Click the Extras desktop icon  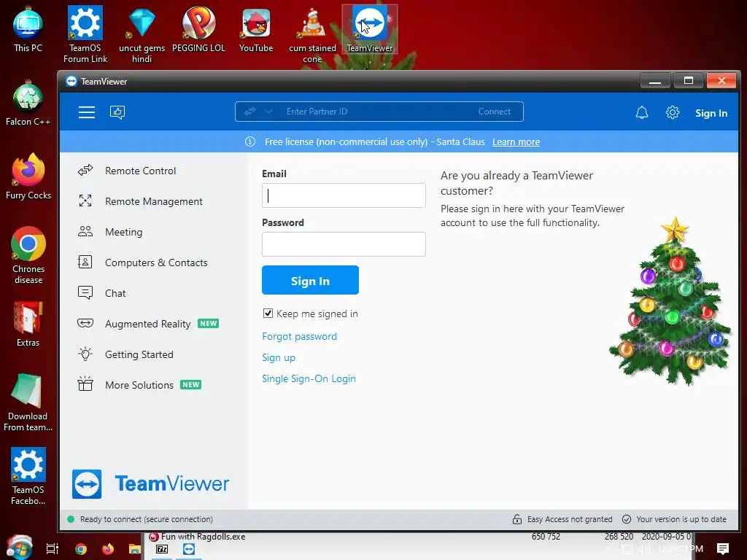28,324
